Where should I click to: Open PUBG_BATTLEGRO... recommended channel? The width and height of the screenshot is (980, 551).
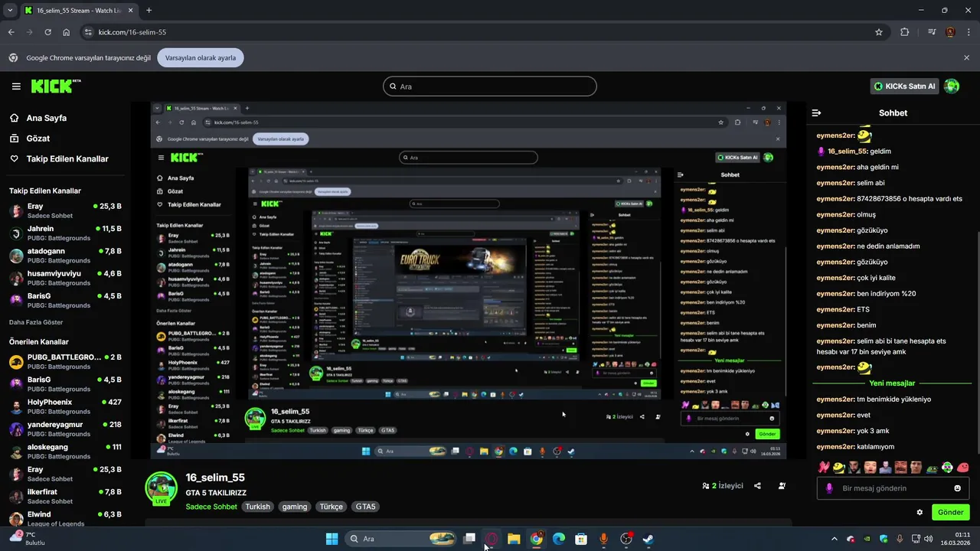pyautogui.click(x=65, y=362)
